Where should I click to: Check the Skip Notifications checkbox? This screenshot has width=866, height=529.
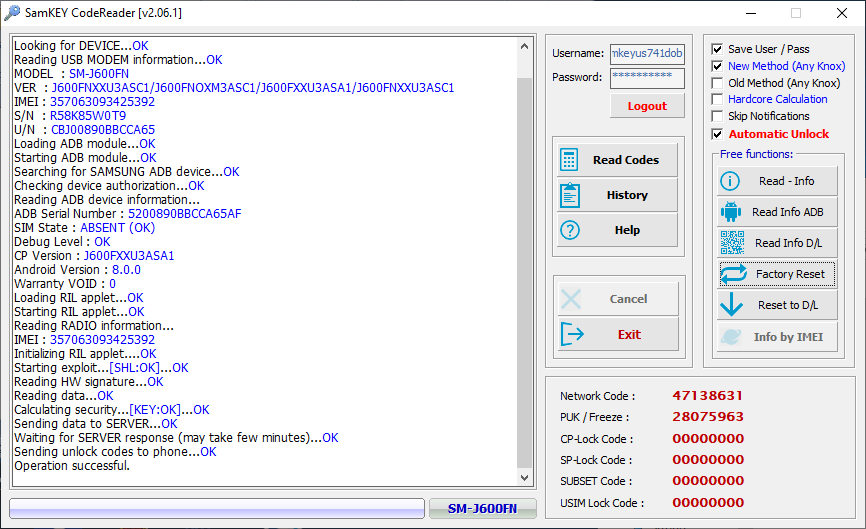click(717, 116)
